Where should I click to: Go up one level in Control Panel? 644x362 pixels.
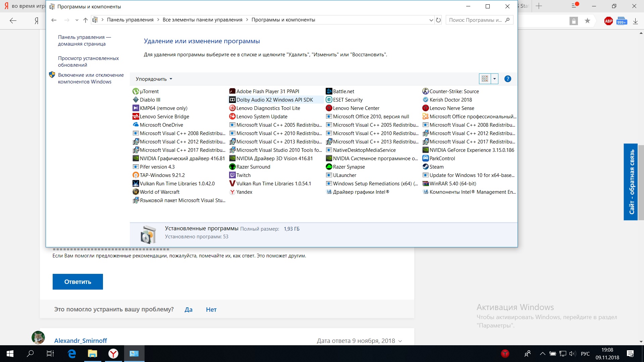pos(86,20)
